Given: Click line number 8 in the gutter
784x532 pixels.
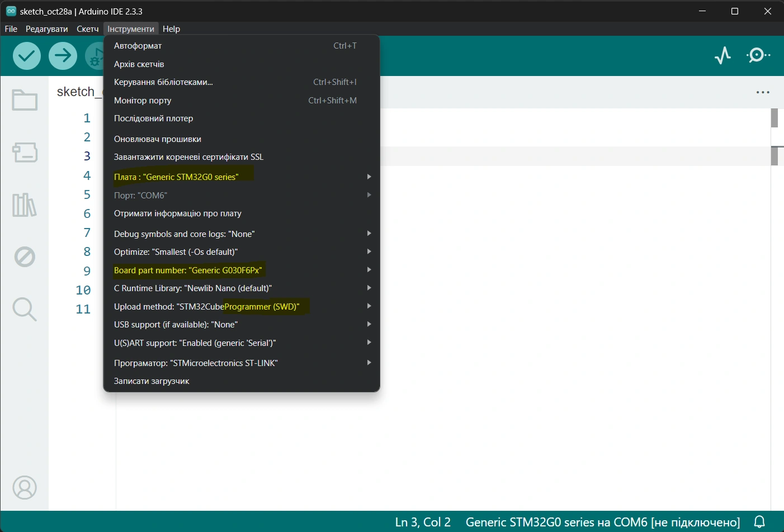Looking at the screenshot, I should click(x=87, y=252).
